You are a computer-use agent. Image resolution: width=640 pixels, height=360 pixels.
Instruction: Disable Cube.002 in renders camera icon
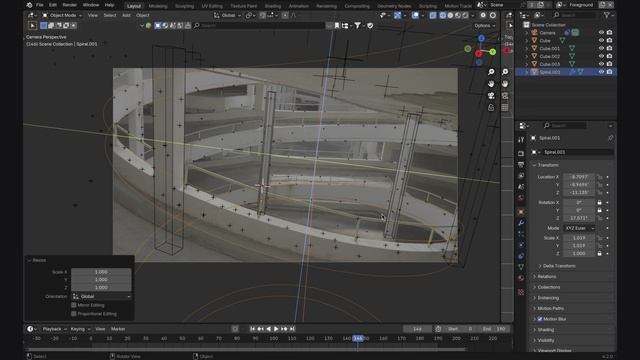[609, 56]
